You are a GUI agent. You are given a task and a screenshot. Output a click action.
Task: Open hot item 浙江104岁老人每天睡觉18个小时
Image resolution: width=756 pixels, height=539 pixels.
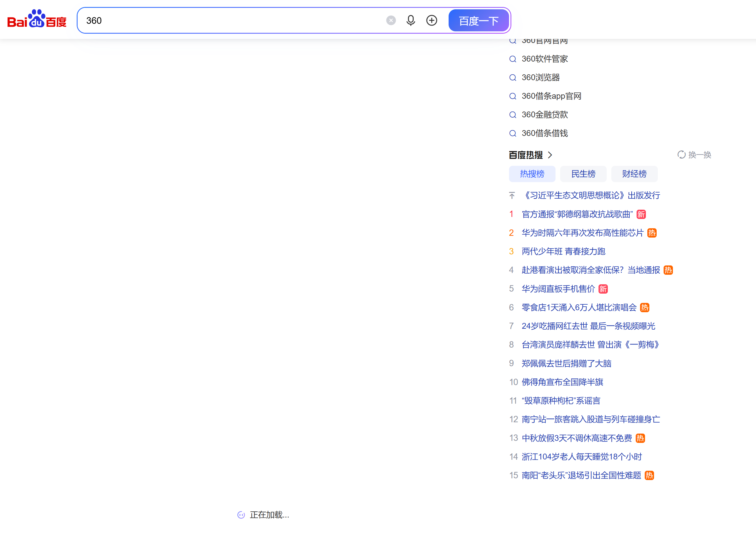pos(582,457)
